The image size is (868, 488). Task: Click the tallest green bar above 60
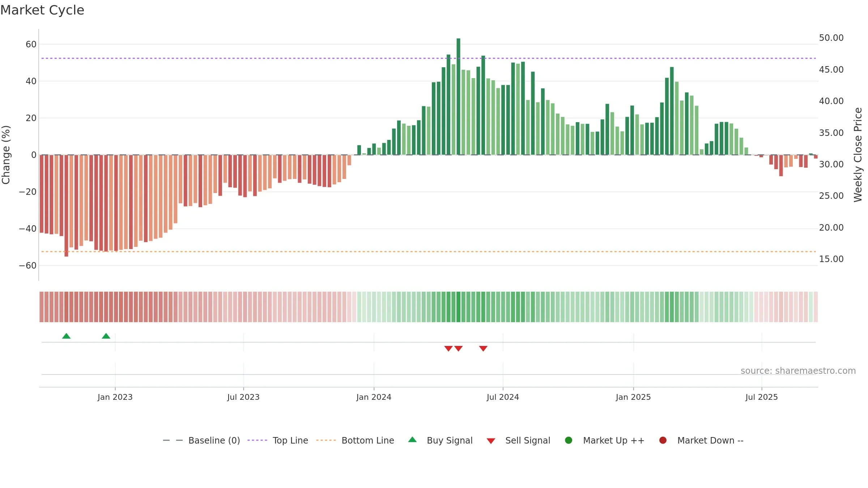tap(459, 97)
